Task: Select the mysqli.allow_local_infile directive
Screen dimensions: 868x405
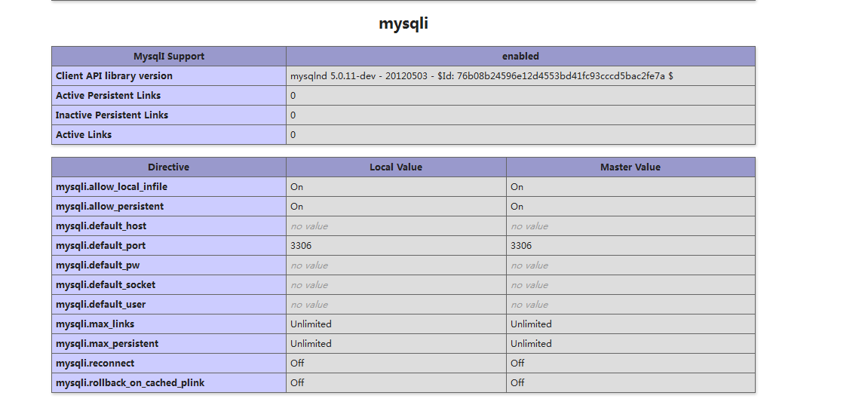Action: 112,187
